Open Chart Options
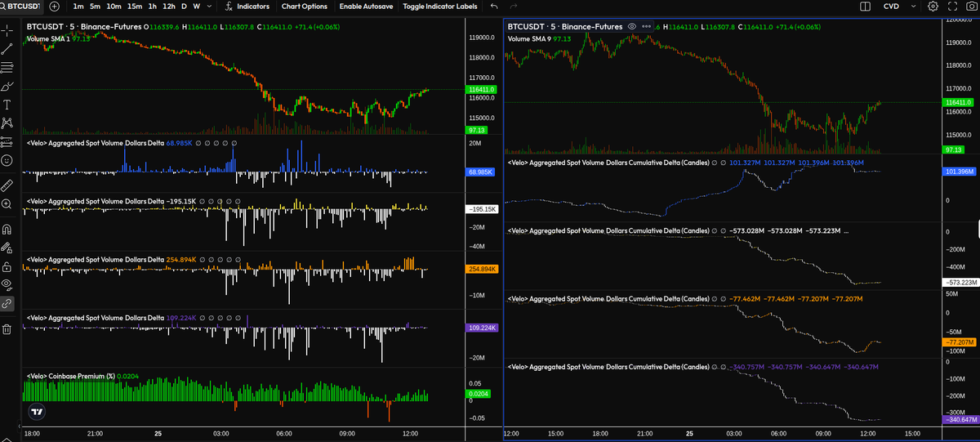This screenshot has width=980, height=442. 304,6
